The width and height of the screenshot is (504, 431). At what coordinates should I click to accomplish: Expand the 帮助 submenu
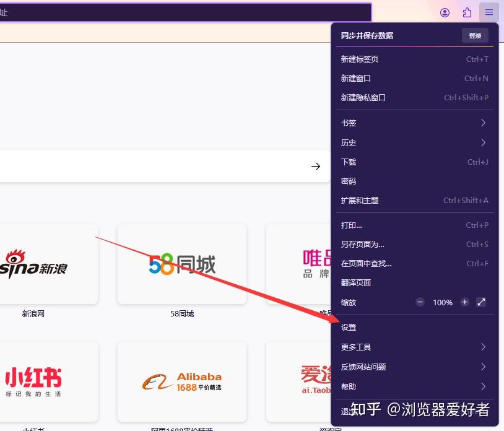tap(415, 386)
